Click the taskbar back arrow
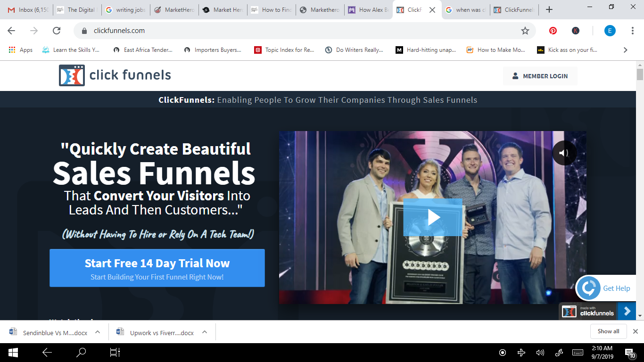The height and width of the screenshot is (362, 644). (47, 353)
